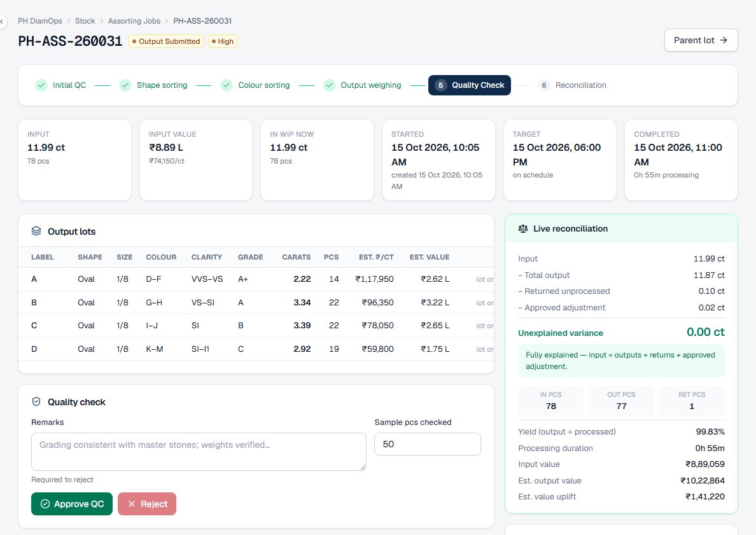Select the Initial QC step
This screenshot has width=756, height=535.
[x=60, y=85]
